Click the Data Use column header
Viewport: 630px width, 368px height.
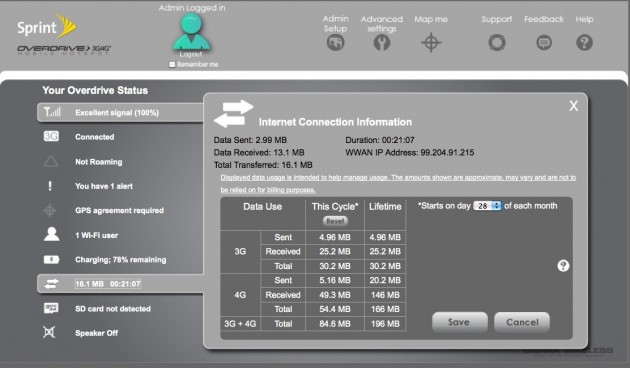pyautogui.click(x=262, y=206)
